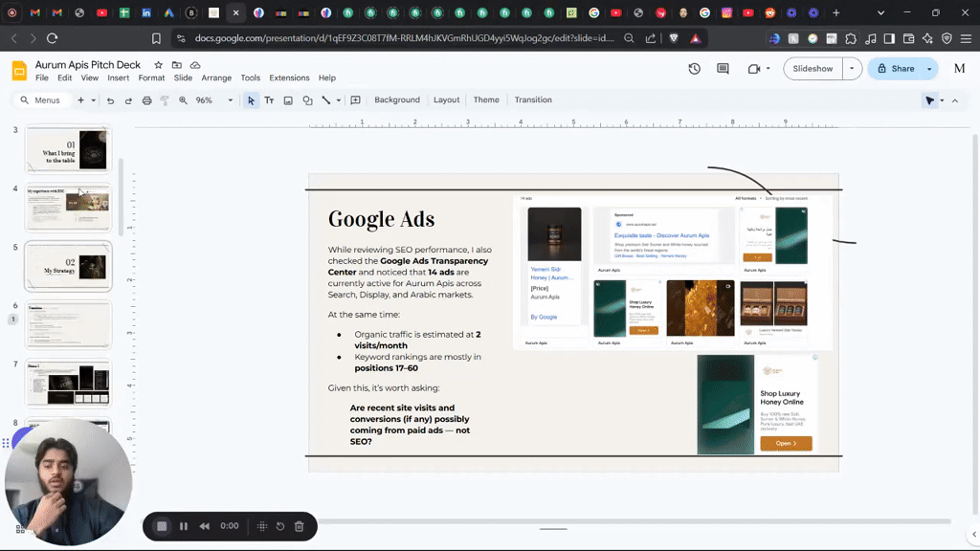Click the 'Google Ads' slide title

pos(381,219)
